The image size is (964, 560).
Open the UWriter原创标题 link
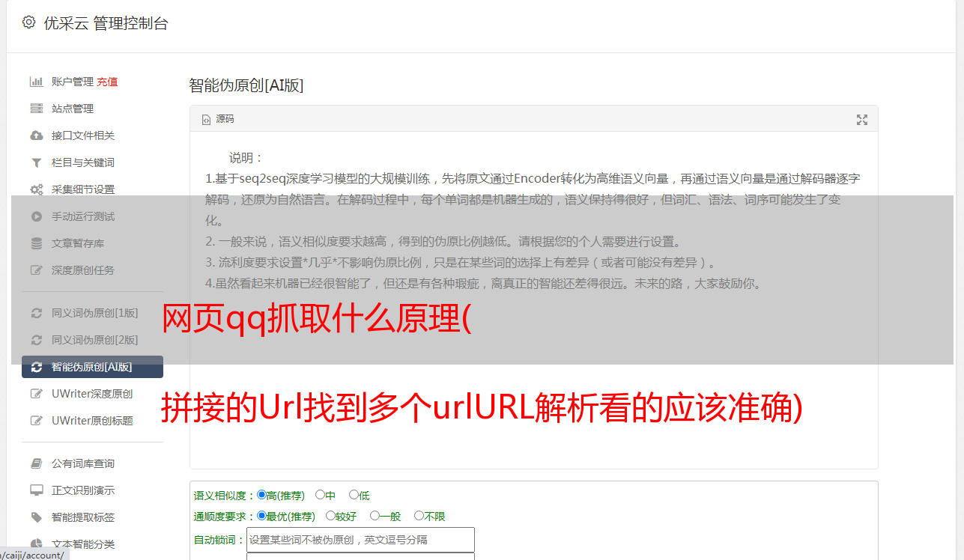92,421
